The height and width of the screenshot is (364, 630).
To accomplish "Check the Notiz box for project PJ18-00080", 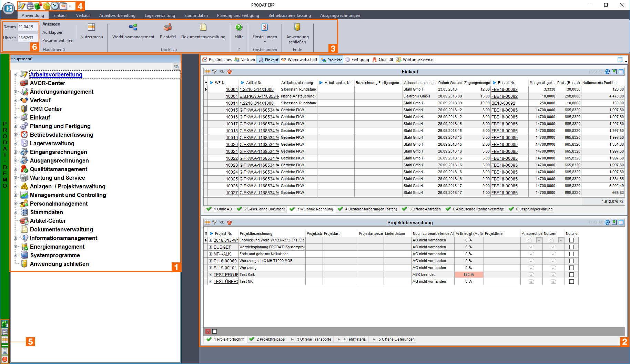I will 571,261.
